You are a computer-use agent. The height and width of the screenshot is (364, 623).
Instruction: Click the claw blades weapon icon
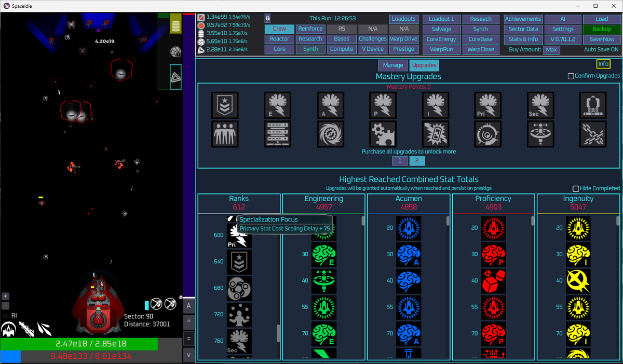coord(45,329)
